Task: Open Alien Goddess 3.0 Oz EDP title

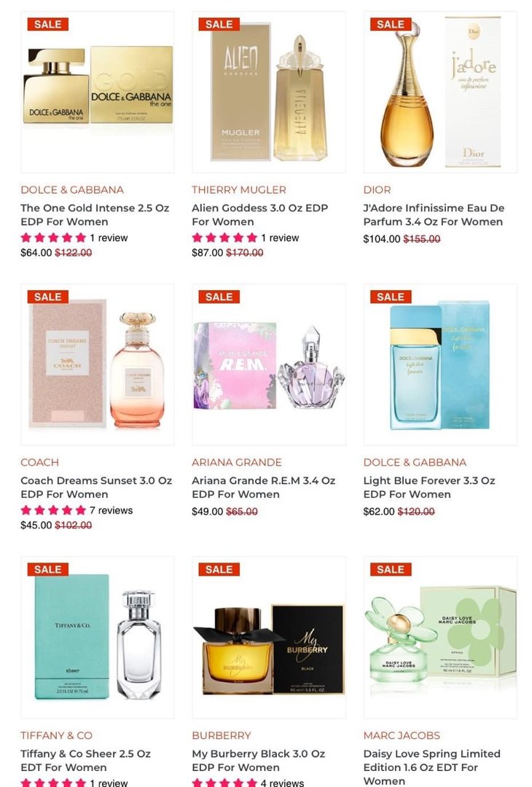Action: (259, 215)
